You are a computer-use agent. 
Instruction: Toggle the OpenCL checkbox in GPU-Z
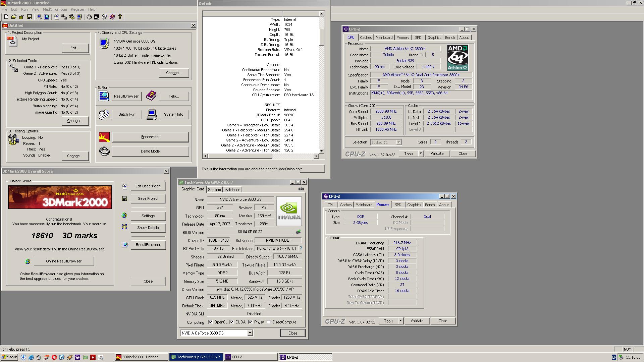(x=210, y=322)
